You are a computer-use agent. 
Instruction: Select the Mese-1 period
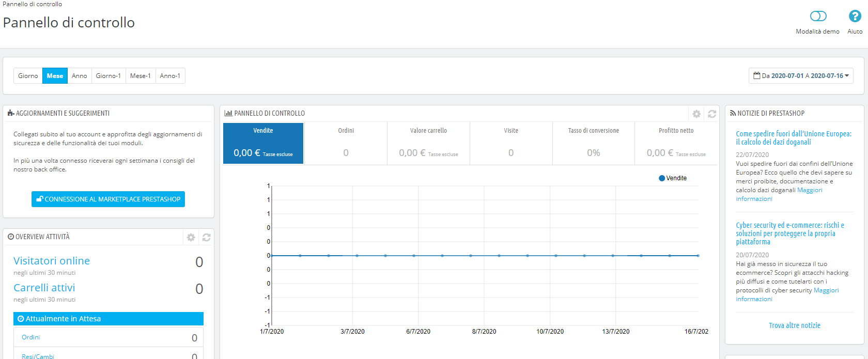141,75
